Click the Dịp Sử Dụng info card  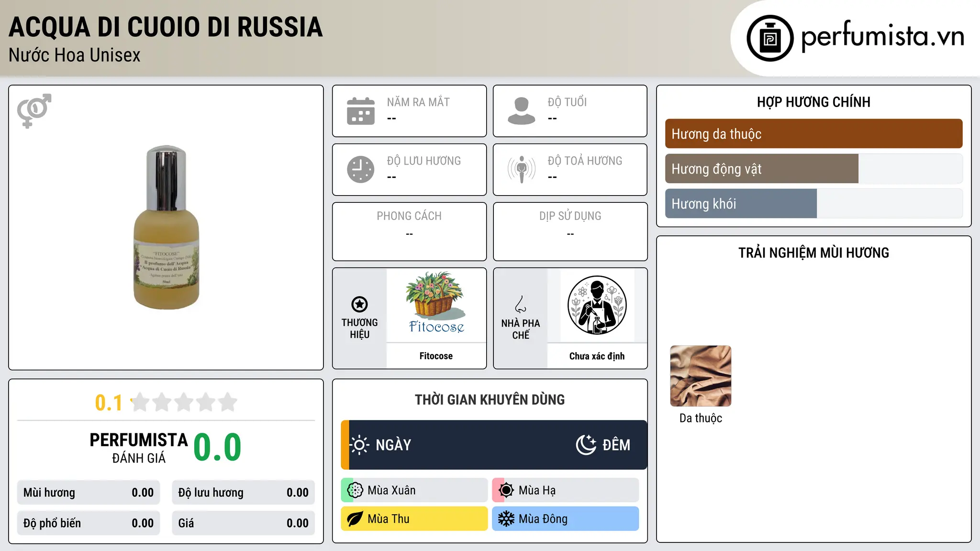tap(570, 231)
